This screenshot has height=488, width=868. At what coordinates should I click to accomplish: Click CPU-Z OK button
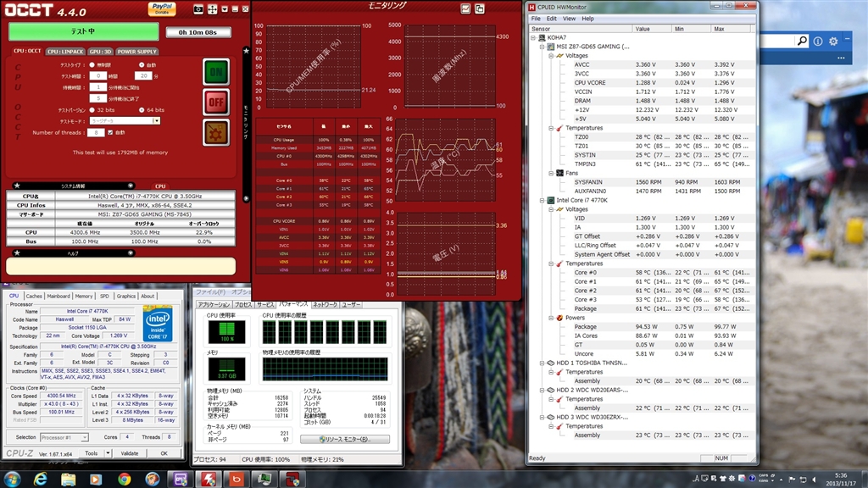(x=164, y=453)
